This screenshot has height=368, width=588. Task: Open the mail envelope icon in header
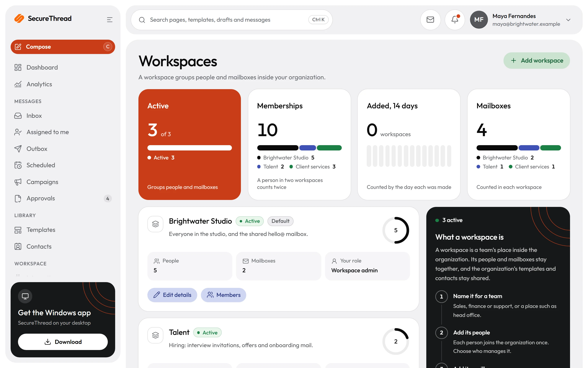[430, 20]
